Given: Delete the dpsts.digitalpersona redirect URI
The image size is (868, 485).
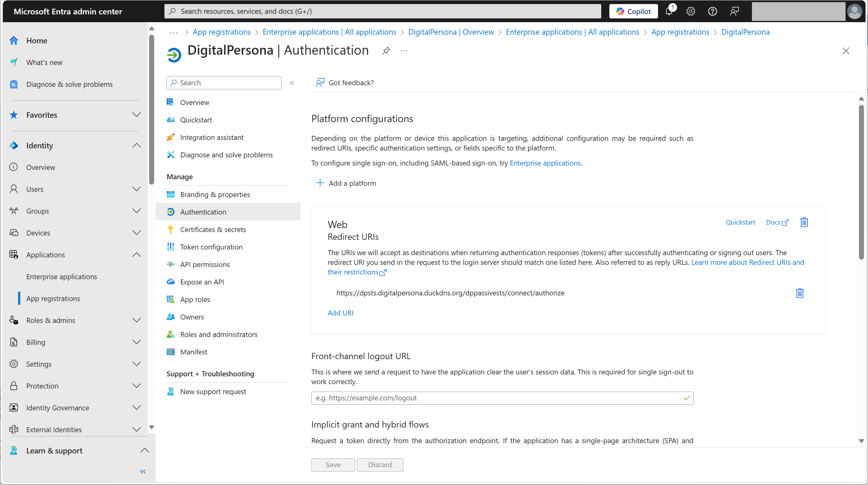Looking at the screenshot, I should (x=800, y=293).
